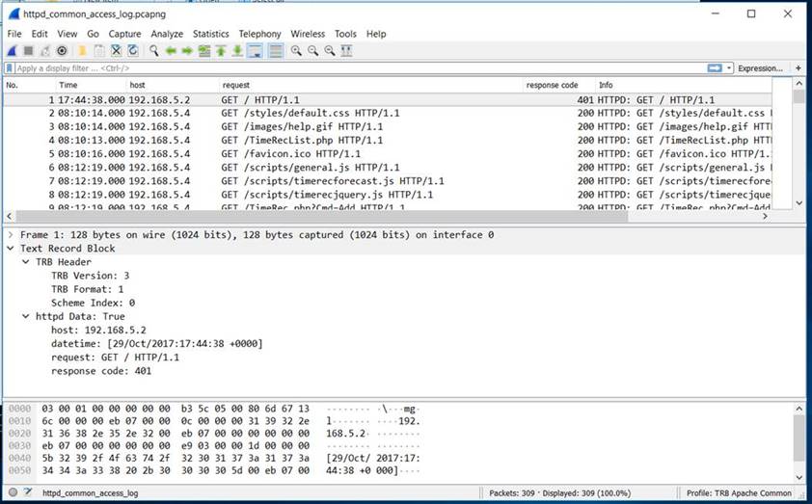This screenshot has width=812, height=504.
Task: Open Find a packet magnifier icon
Action: (153, 51)
